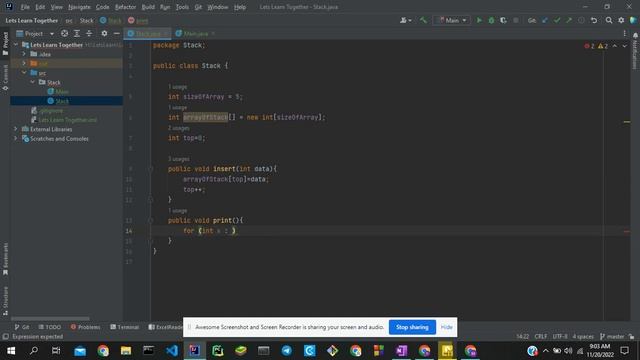
Task: Open the user account dropdown in toolbar
Action: tap(406, 20)
